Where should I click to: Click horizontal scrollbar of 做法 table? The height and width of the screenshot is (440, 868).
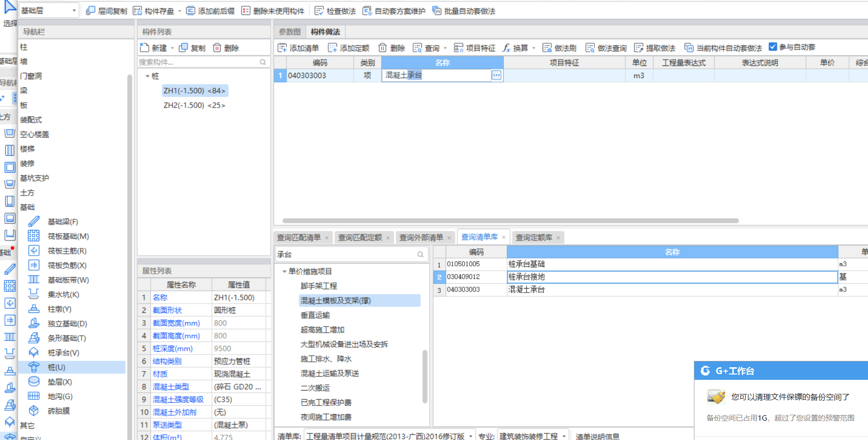[511, 221]
